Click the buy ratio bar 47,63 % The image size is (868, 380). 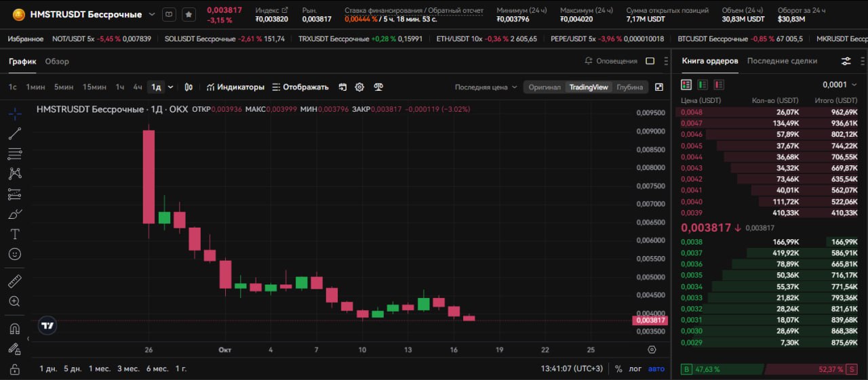(x=722, y=370)
